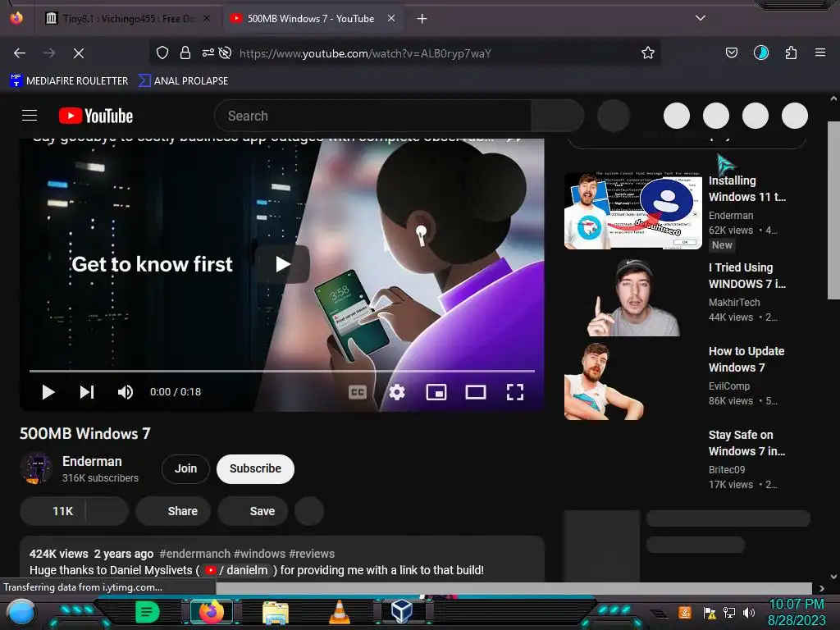The image size is (840, 630).
Task: Launch VLC media player from the taskbar
Action: (x=339, y=612)
